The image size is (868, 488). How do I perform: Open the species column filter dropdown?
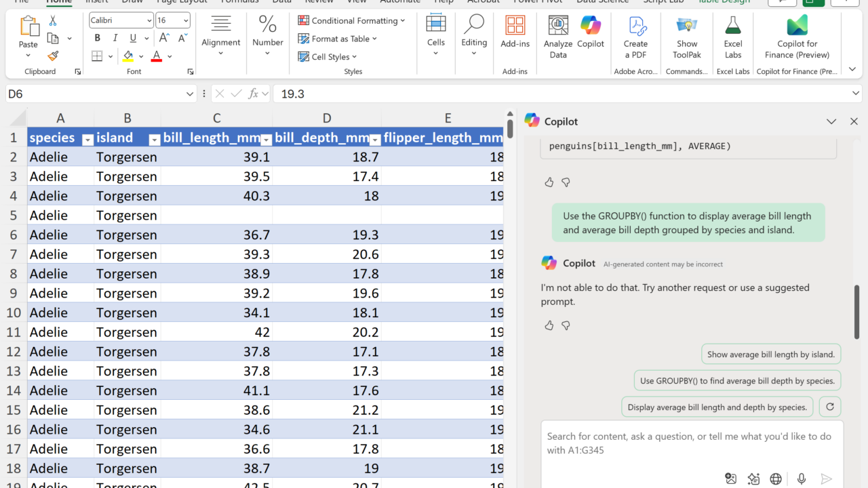(87, 139)
